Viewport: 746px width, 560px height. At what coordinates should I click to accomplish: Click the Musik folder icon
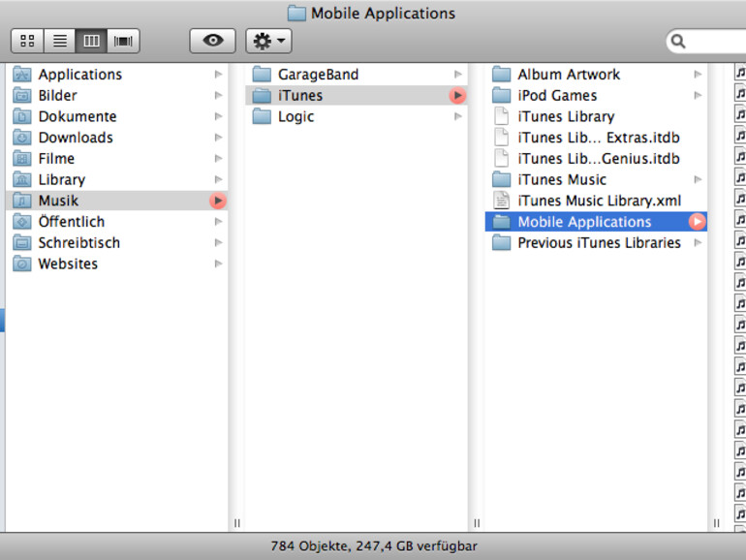(22, 201)
